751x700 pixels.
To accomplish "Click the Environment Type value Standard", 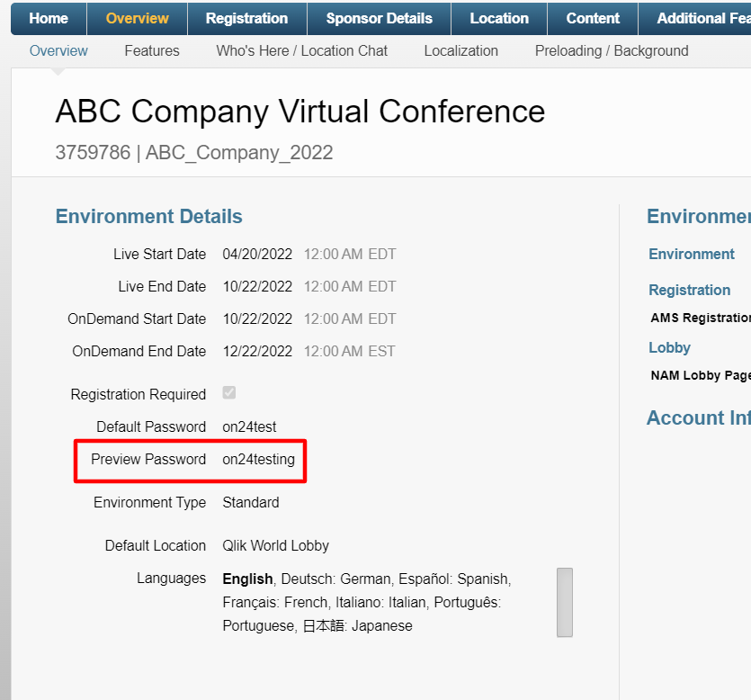I will pos(251,503).
